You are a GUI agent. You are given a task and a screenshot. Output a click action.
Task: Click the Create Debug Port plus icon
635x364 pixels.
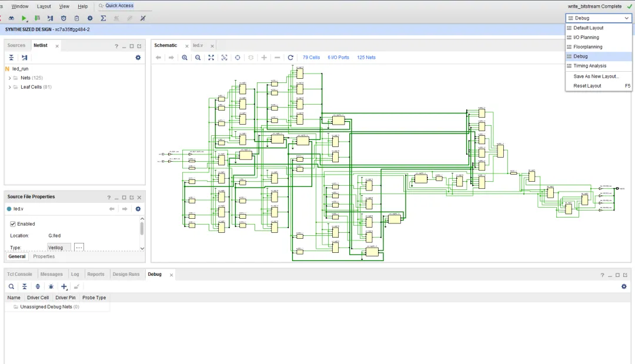click(x=64, y=286)
